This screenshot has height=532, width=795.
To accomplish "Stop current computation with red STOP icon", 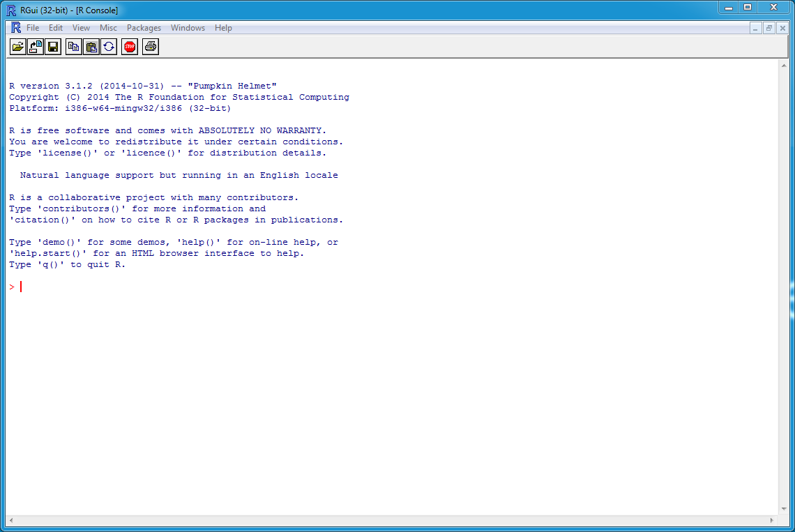I will (130, 47).
